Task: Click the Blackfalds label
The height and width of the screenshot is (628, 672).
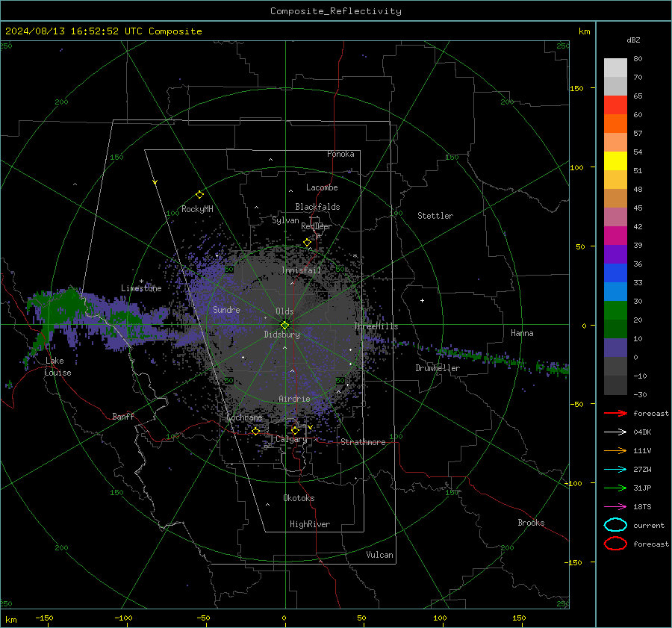Action: click(317, 207)
